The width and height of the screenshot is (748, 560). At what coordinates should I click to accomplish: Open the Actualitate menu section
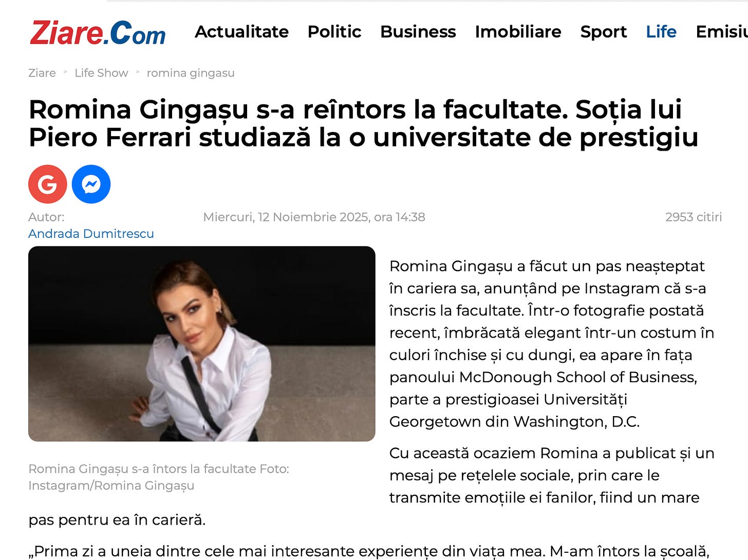tap(241, 32)
